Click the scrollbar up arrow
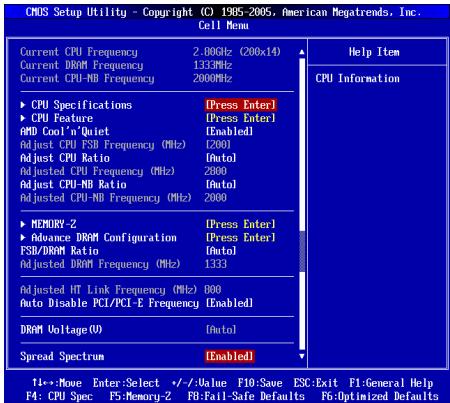Screen dimensions: 450x403 (302, 52)
